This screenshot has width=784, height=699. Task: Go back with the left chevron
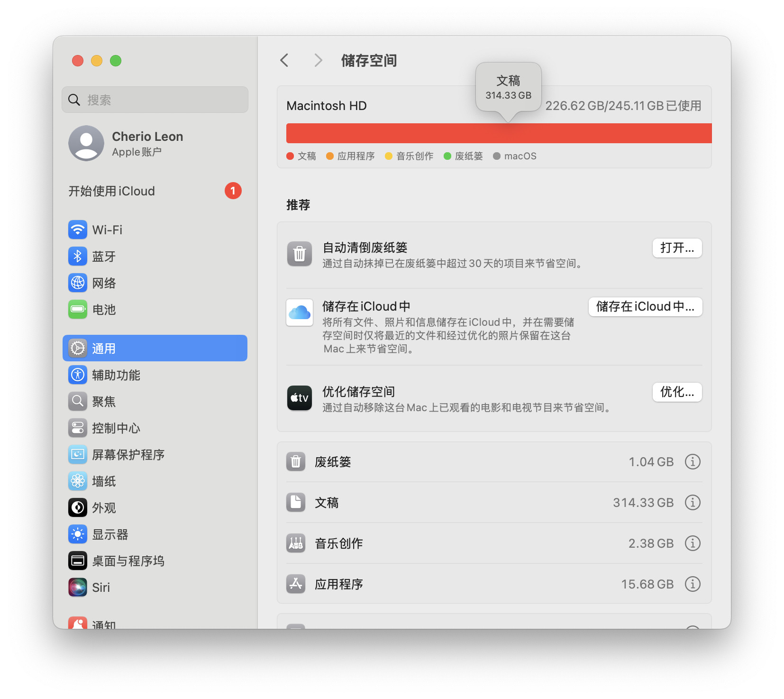point(284,60)
